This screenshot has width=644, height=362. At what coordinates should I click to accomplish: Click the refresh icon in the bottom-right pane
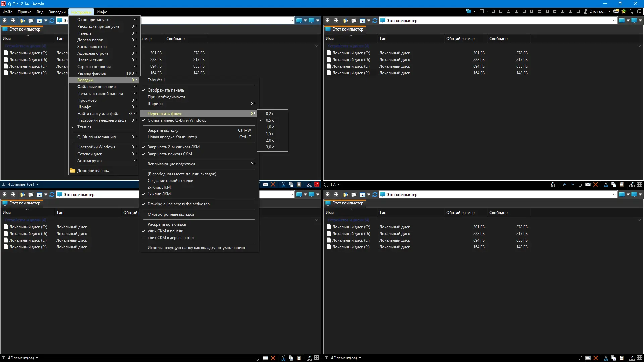pos(375,195)
